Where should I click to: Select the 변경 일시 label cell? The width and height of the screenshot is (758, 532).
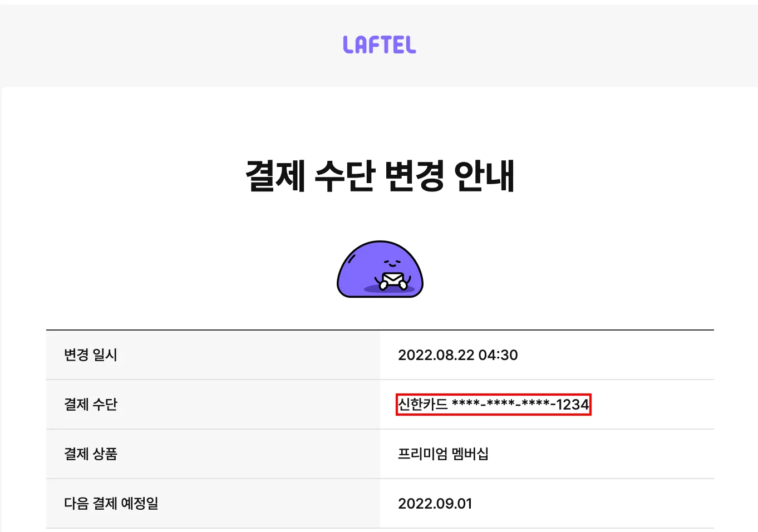(x=213, y=355)
